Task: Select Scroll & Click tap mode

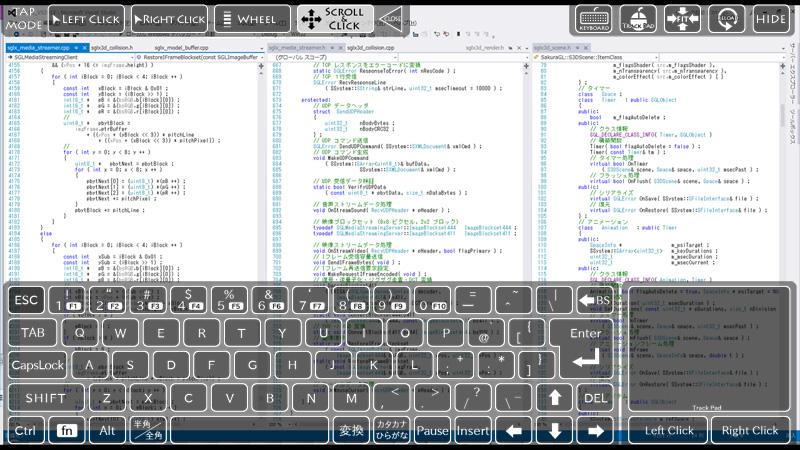Action: 335,19
